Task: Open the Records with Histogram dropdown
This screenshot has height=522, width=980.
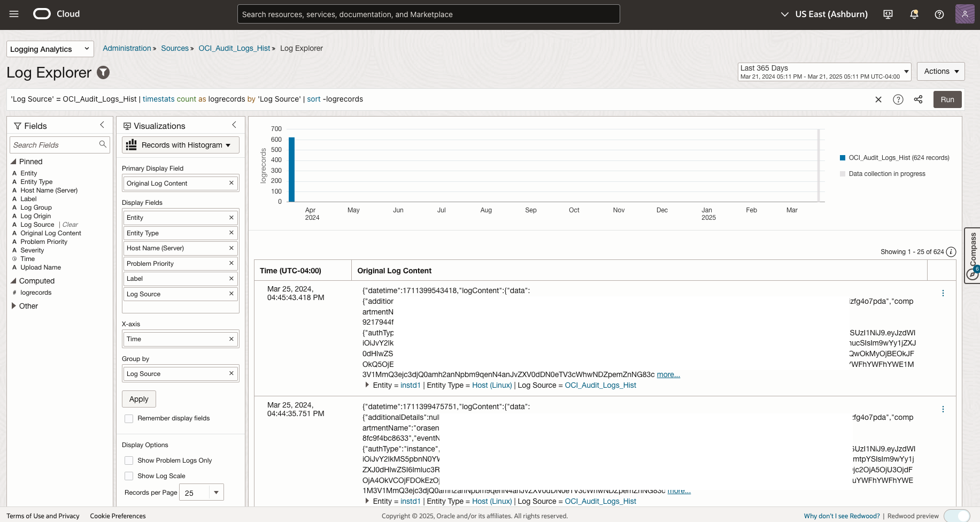Action: (180, 144)
